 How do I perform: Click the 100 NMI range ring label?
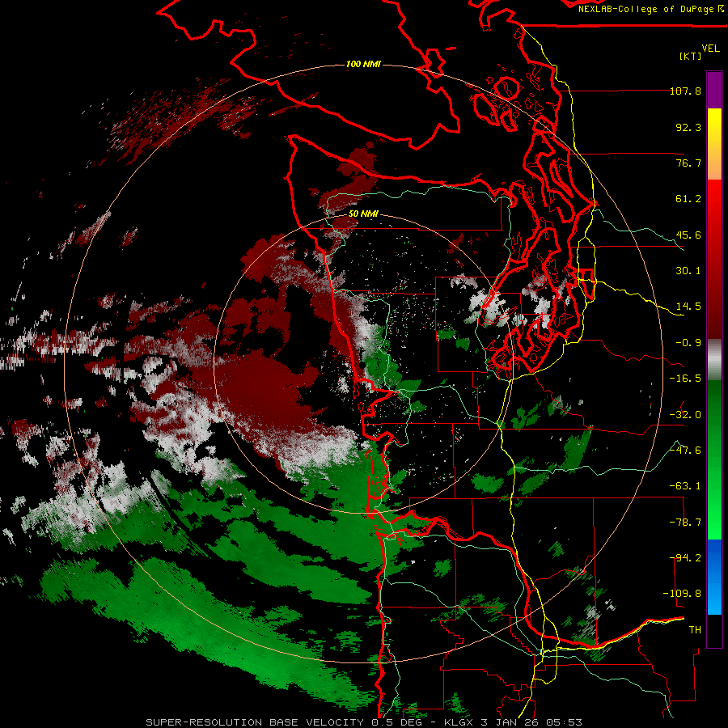coord(363,64)
